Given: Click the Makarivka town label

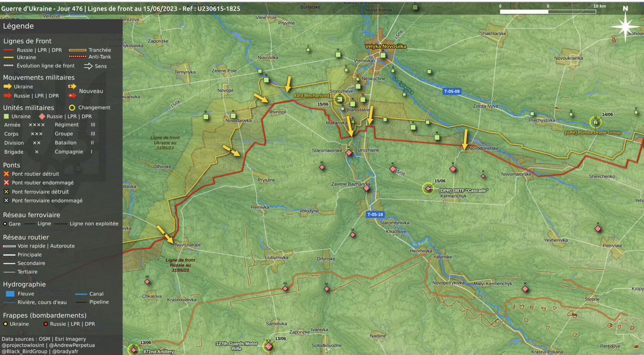Looking at the screenshot, I should click(x=337, y=123).
